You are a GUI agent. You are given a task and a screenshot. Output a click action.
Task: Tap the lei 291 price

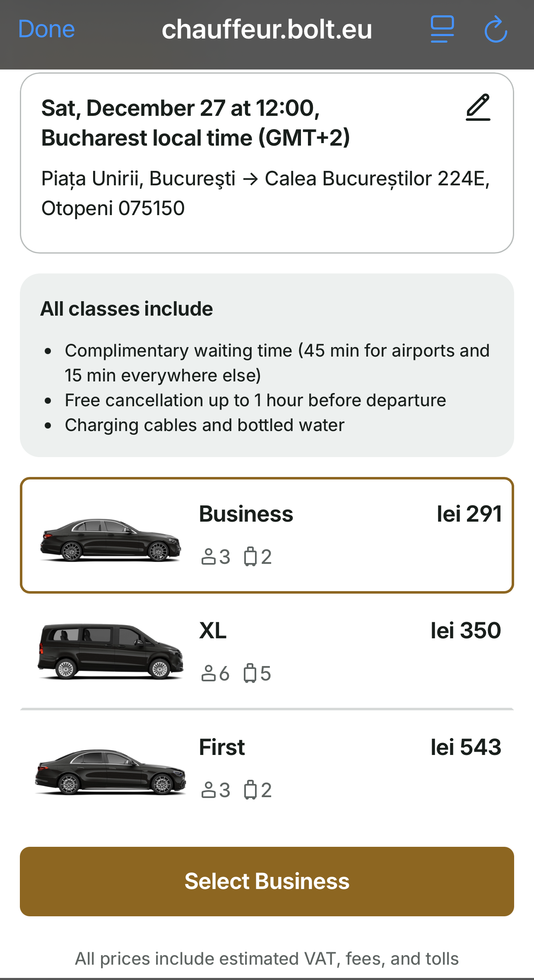click(x=469, y=514)
